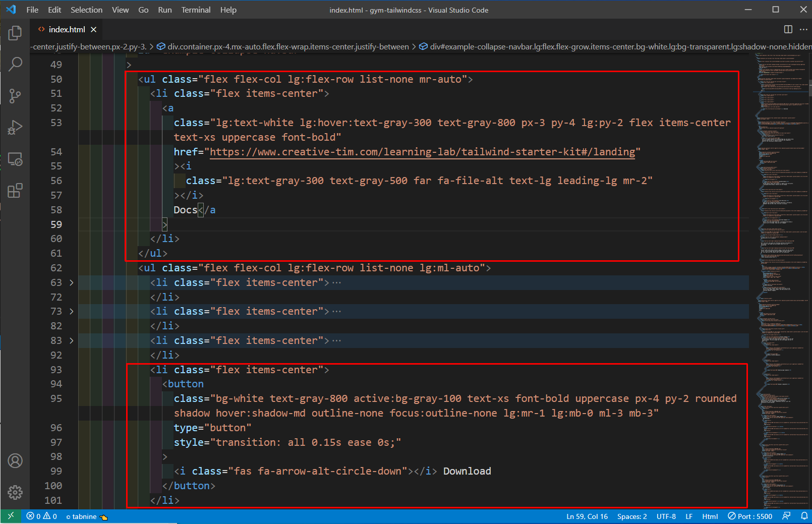Expand folded li block at line 73
Screen dimensions: 812x524
click(x=71, y=312)
